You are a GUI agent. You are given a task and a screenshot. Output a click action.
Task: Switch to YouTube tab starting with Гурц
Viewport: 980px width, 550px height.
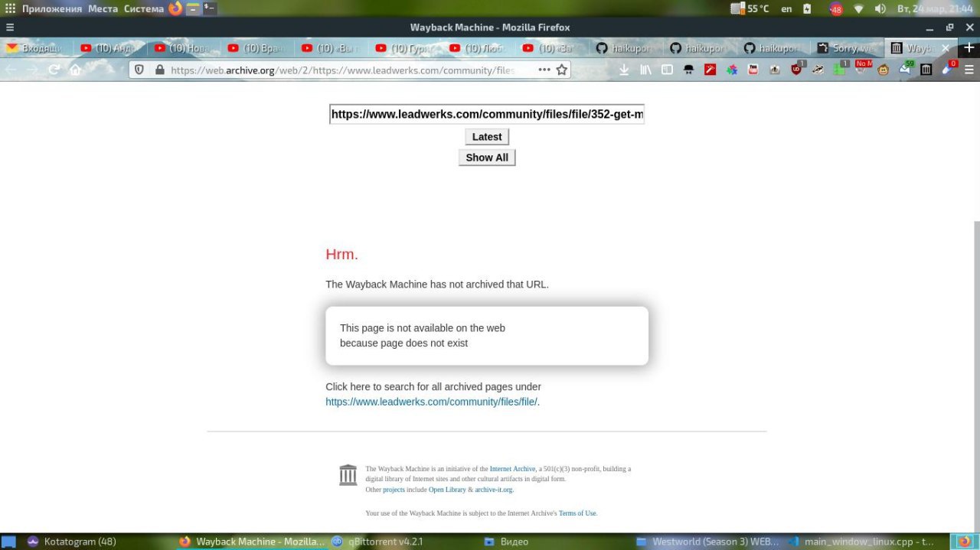click(x=406, y=47)
